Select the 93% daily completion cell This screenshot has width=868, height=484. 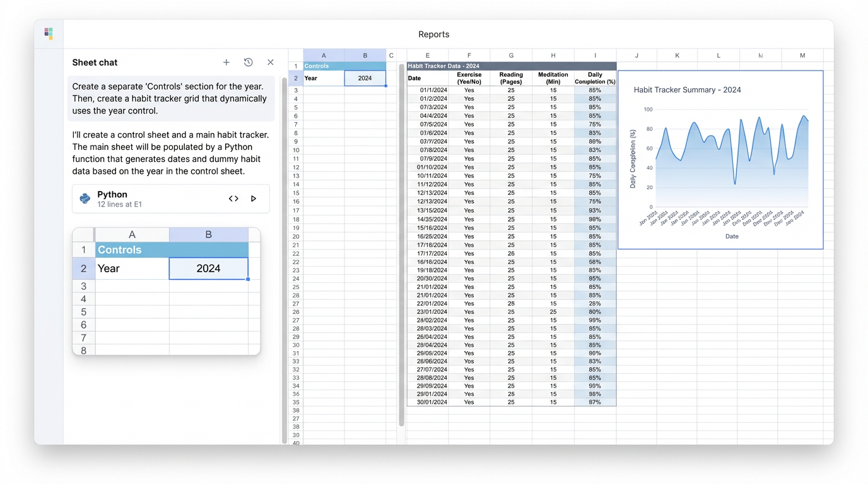pyautogui.click(x=595, y=210)
